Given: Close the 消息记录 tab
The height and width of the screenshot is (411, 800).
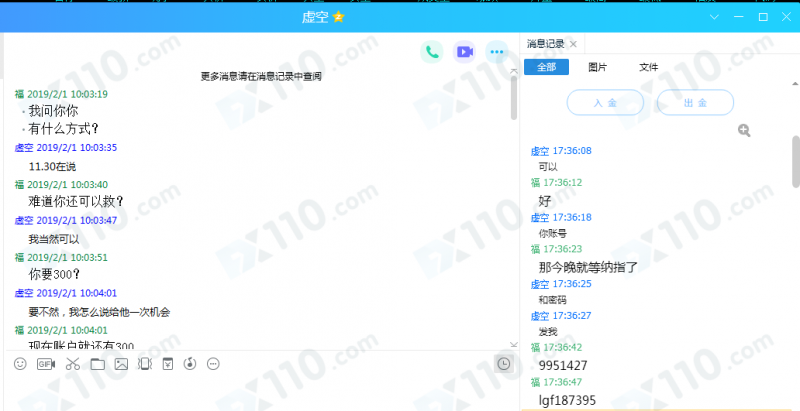Looking at the screenshot, I should pos(573,44).
